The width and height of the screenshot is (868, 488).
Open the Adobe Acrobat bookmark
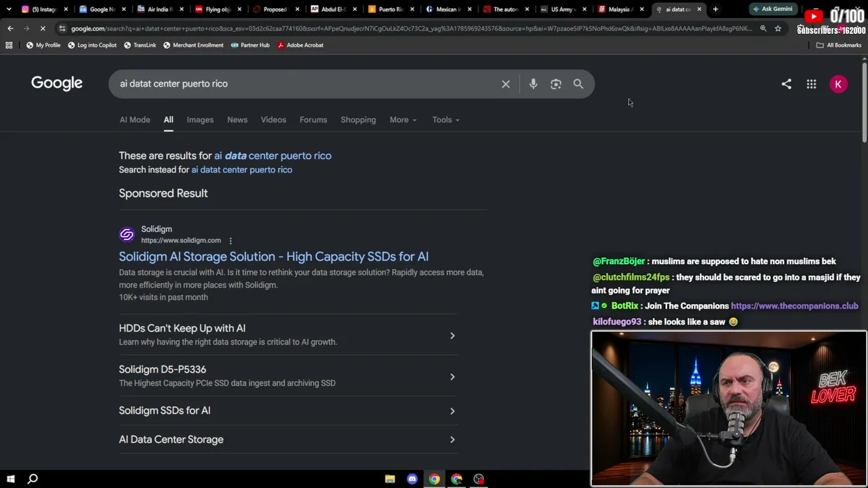300,45
